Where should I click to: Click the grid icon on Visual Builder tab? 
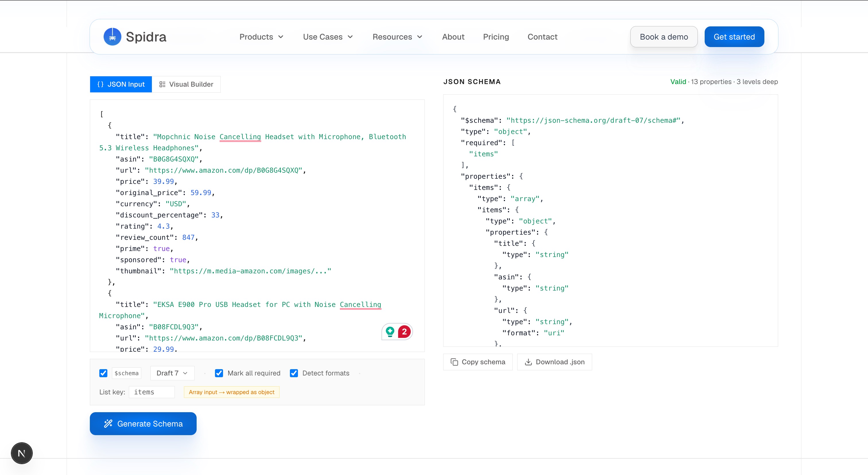tap(162, 84)
